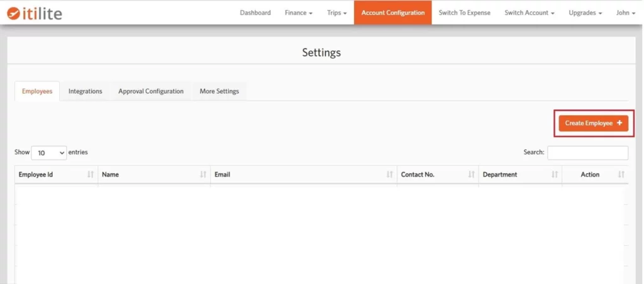Expand the Upgrades menu
Image resolution: width=644 pixels, height=284 pixels.
point(585,13)
